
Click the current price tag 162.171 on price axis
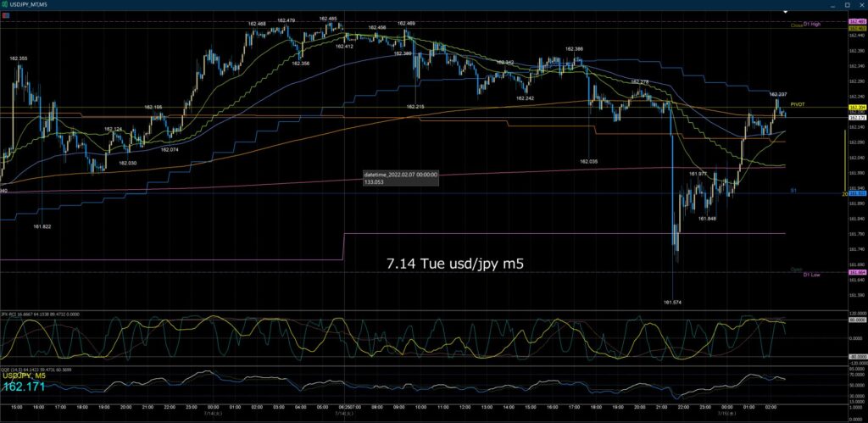click(x=857, y=118)
